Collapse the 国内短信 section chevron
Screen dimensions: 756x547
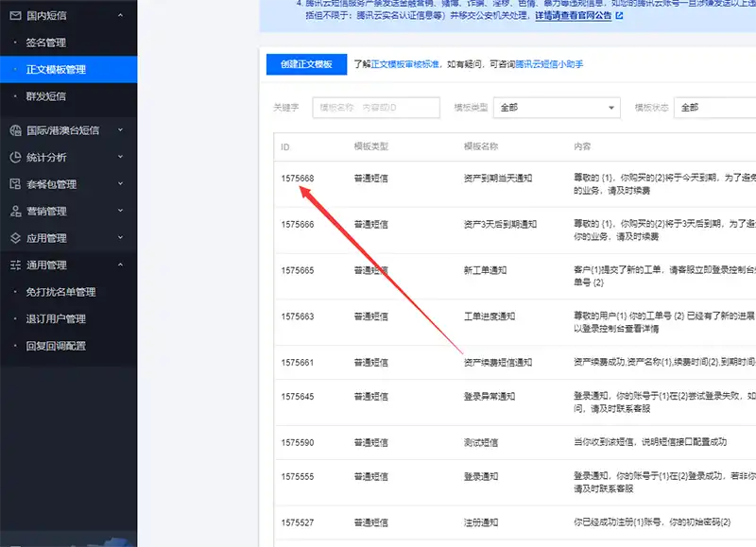coord(120,15)
